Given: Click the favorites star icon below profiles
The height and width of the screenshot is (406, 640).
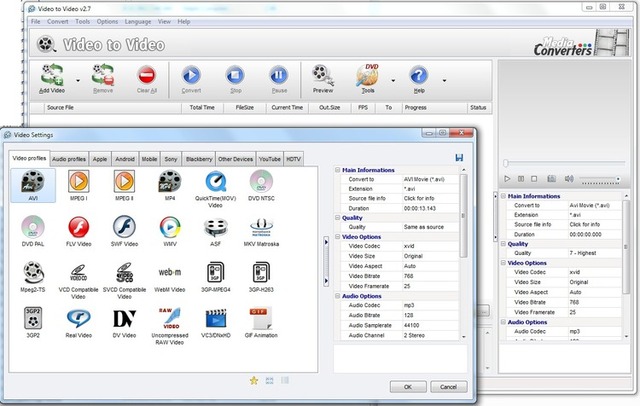Looking at the screenshot, I should pos(254,381).
